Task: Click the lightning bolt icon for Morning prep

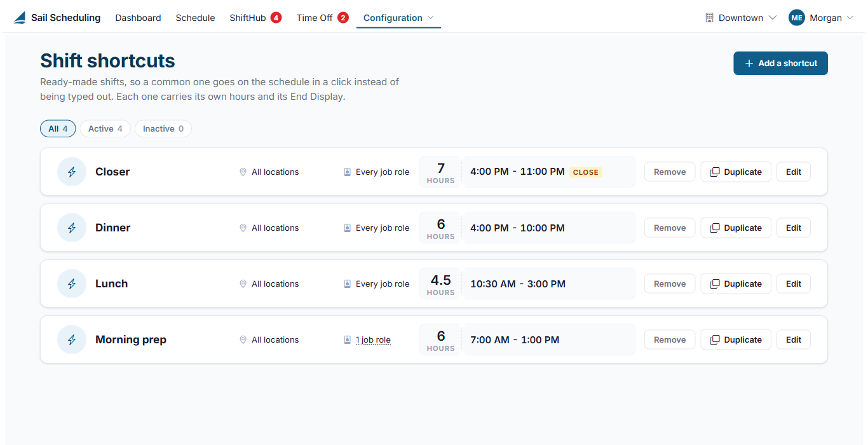Action: [x=72, y=339]
